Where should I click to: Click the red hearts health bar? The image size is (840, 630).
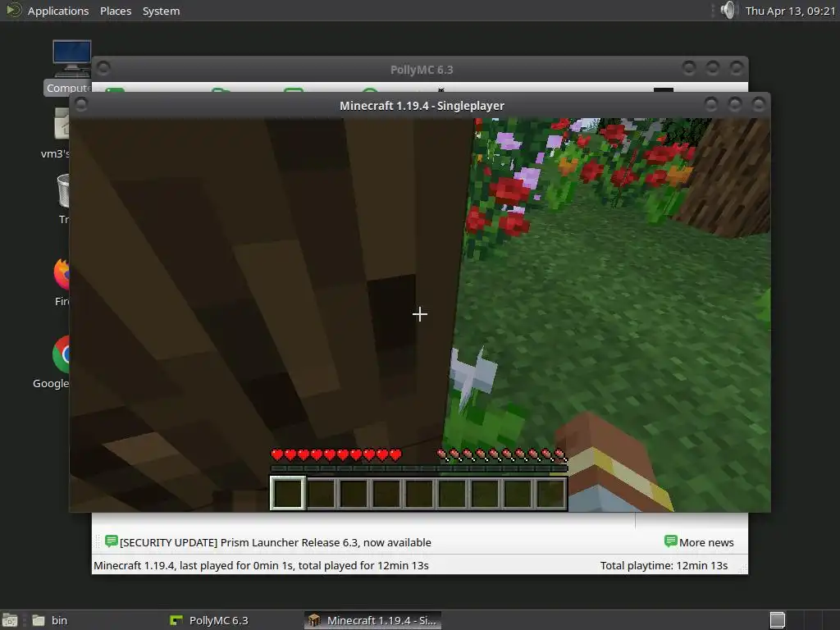click(x=336, y=455)
